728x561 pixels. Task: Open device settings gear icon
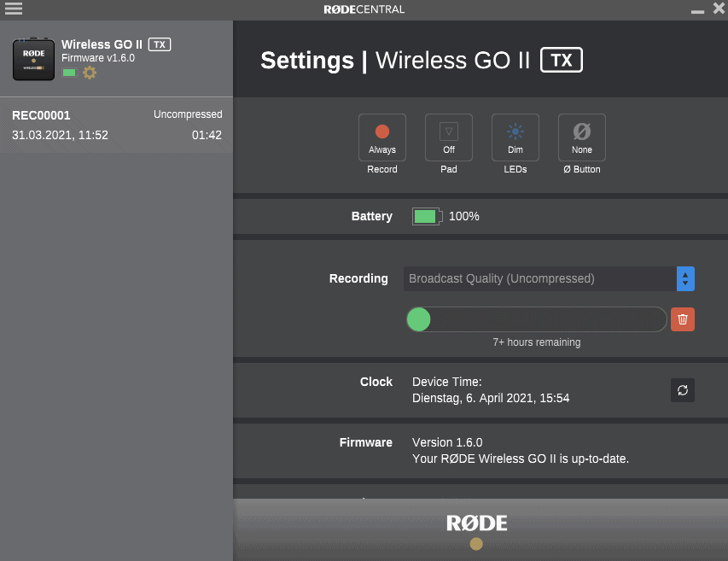point(90,73)
